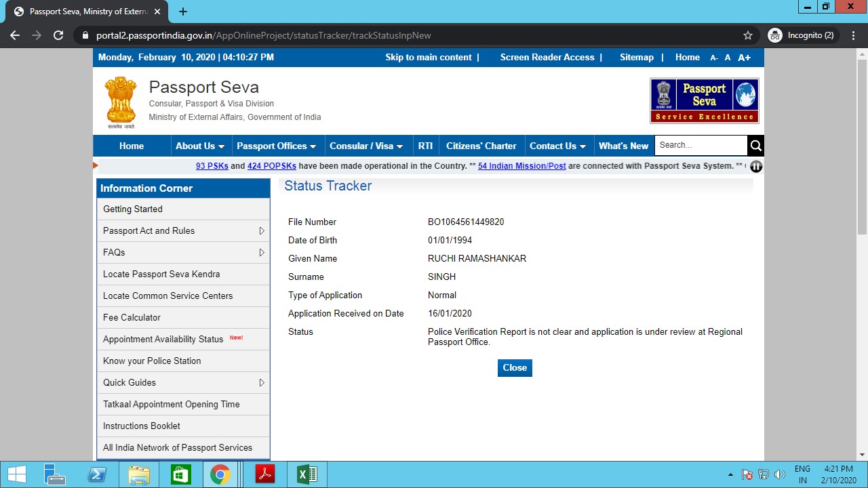868x488 pixels.
Task: Click the Passport Seva Service Excellence logo
Action: (x=705, y=100)
